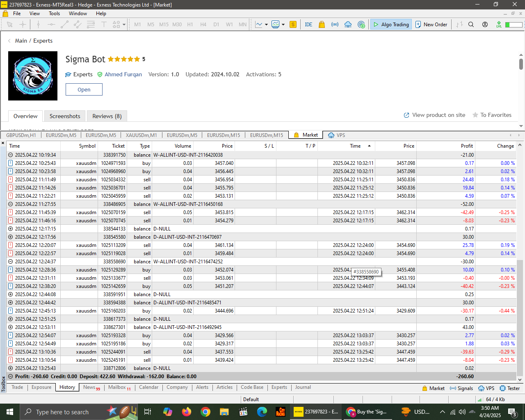
Task: Open Google Chrome from the taskbar
Action: 205,412
